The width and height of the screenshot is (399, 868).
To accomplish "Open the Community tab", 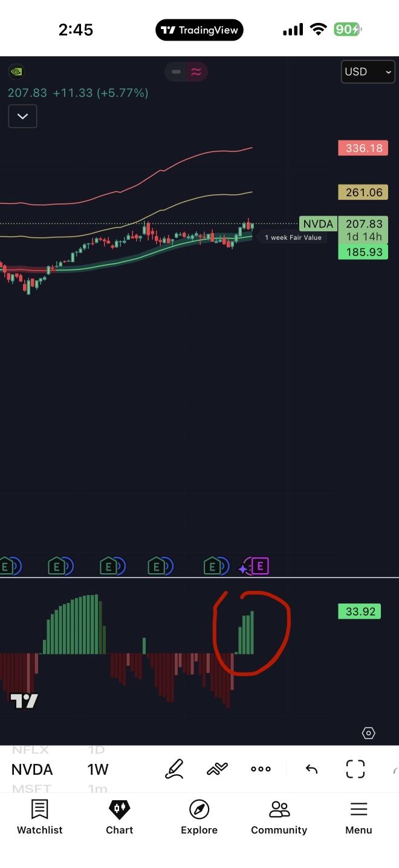I will coord(279,817).
